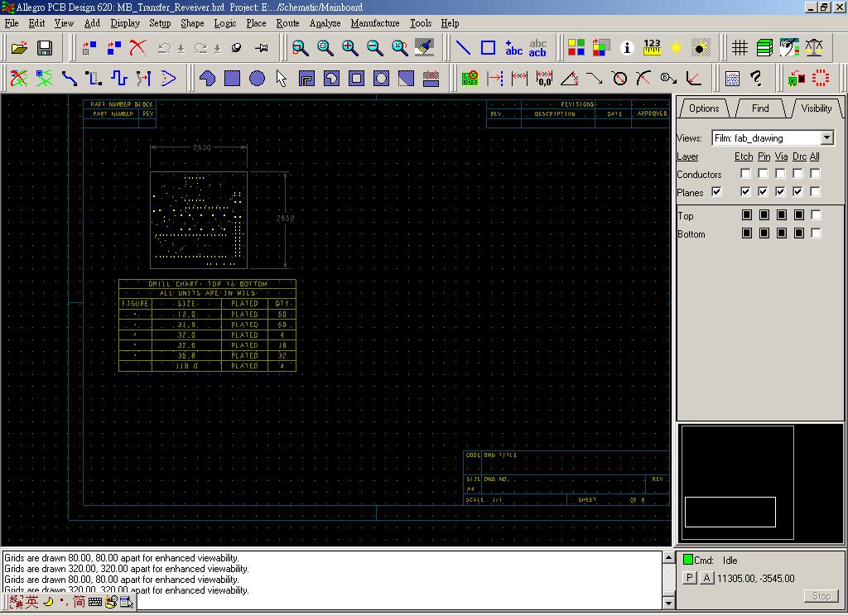848x616 pixels.
Task: Click the A button beside coordinates
Action: [x=706, y=578]
